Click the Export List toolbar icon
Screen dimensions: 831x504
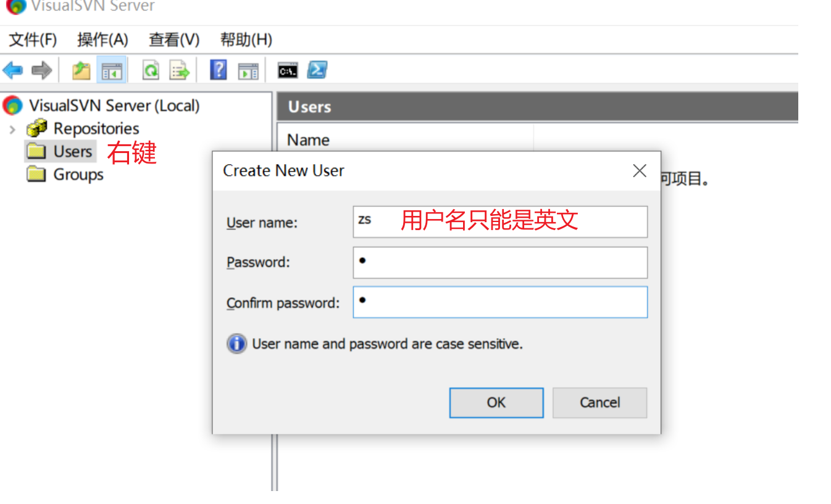pyautogui.click(x=180, y=70)
